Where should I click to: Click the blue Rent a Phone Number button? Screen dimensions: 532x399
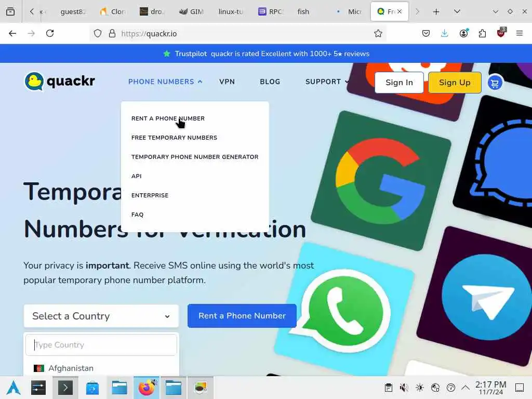242,316
